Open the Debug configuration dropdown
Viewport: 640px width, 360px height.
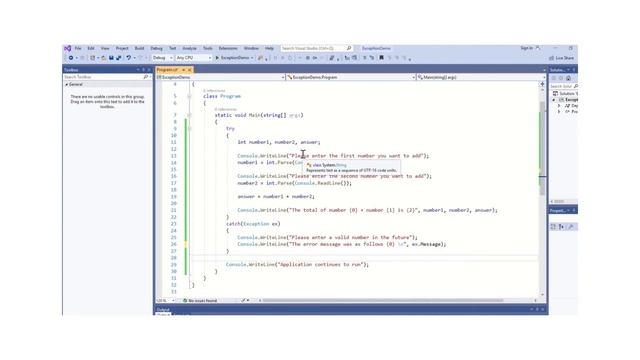click(162, 58)
